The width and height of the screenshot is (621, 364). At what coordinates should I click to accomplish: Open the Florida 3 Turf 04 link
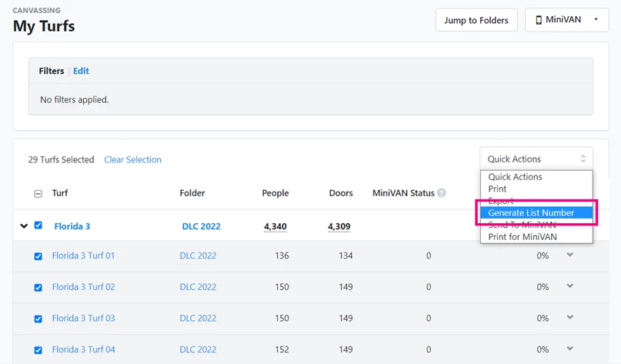(x=83, y=349)
